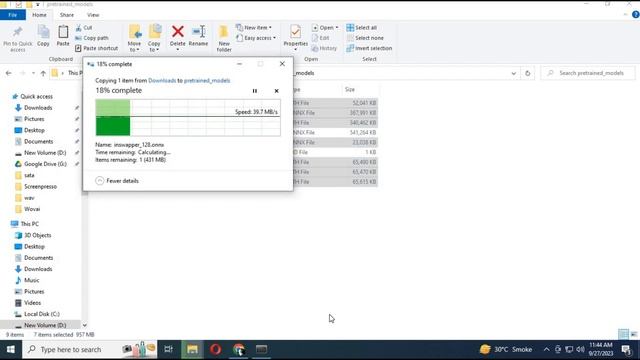Click Select all in ribbon
The image size is (640, 360).
pos(362,28)
